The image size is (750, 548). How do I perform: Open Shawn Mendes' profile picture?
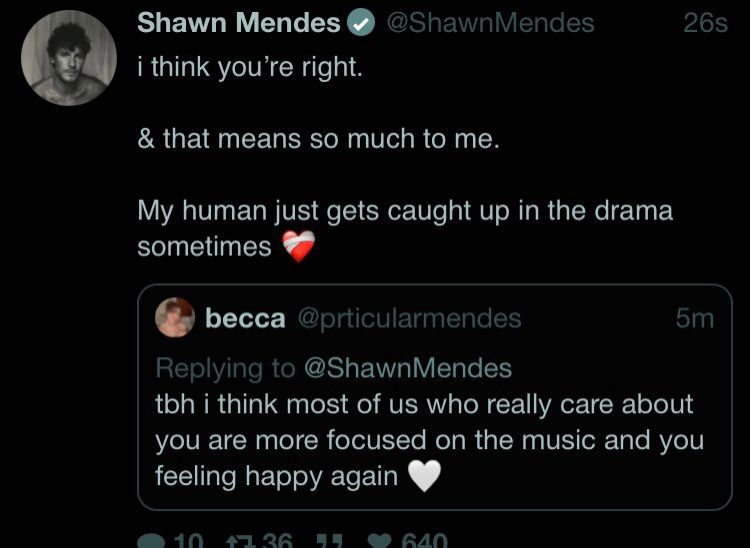click(x=69, y=58)
